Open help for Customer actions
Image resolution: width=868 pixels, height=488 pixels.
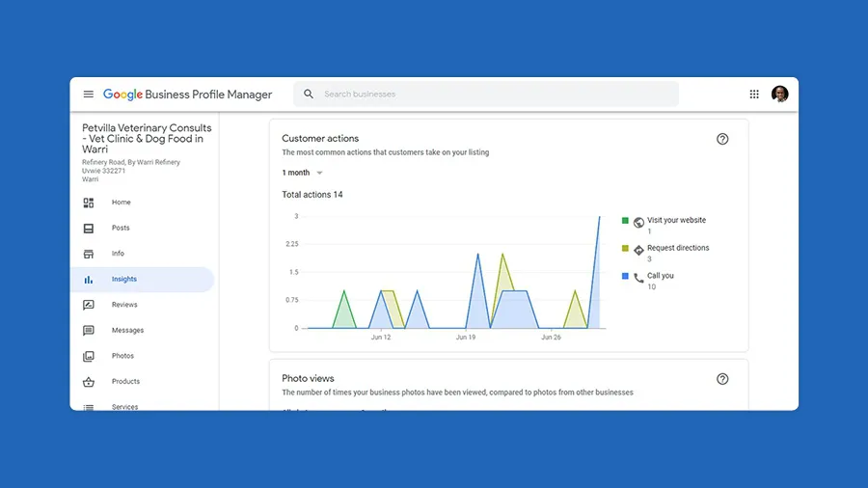pos(722,139)
